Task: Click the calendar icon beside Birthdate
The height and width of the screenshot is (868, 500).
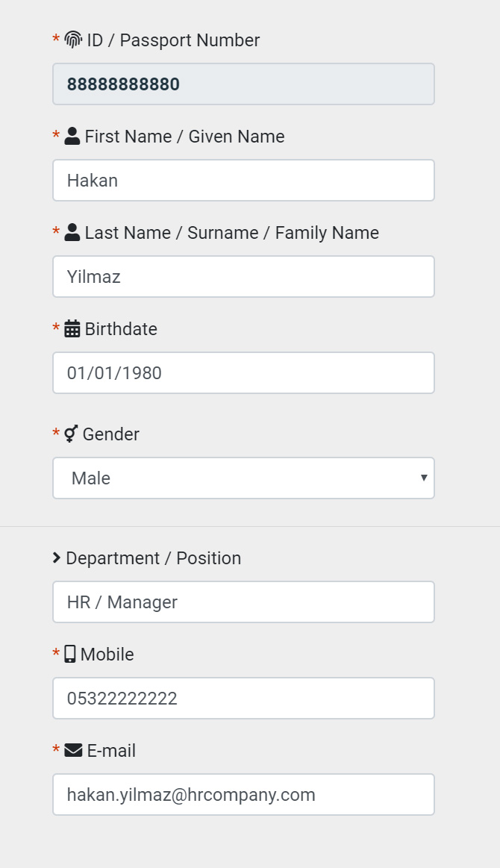Action: (x=72, y=329)
